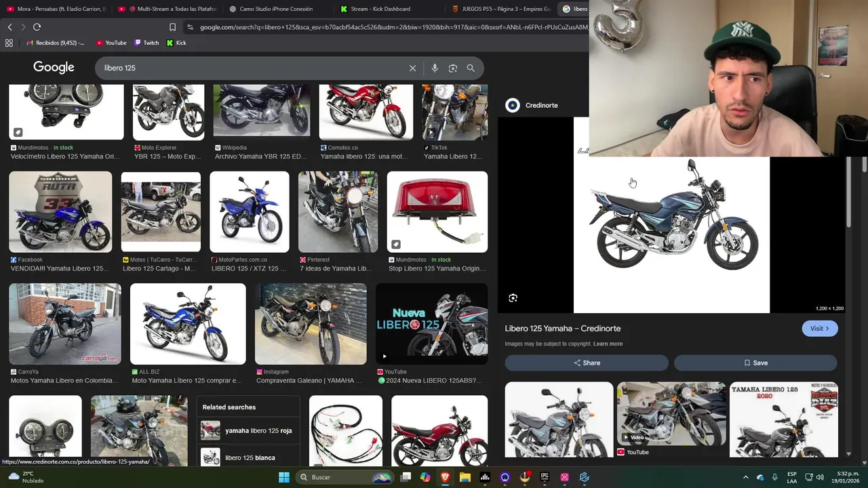This screenshot has width=868, height=488.
Task: Open Mundimotos Velocímetro Libero 125 image
Action: 66,112
